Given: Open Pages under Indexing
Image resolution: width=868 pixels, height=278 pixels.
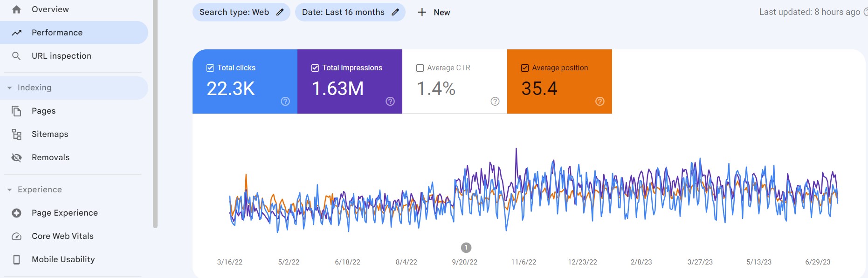Looking at the screenshot, I should coord(43,111).
